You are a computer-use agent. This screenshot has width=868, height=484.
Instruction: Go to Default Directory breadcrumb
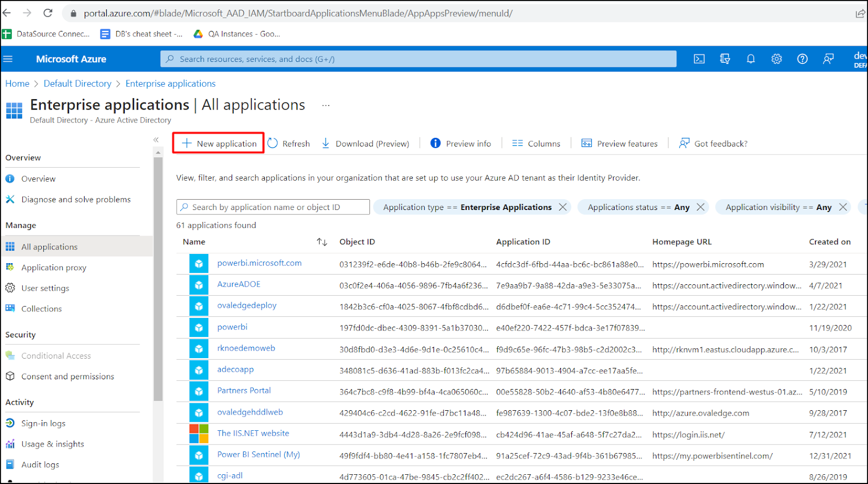point(78,84)
